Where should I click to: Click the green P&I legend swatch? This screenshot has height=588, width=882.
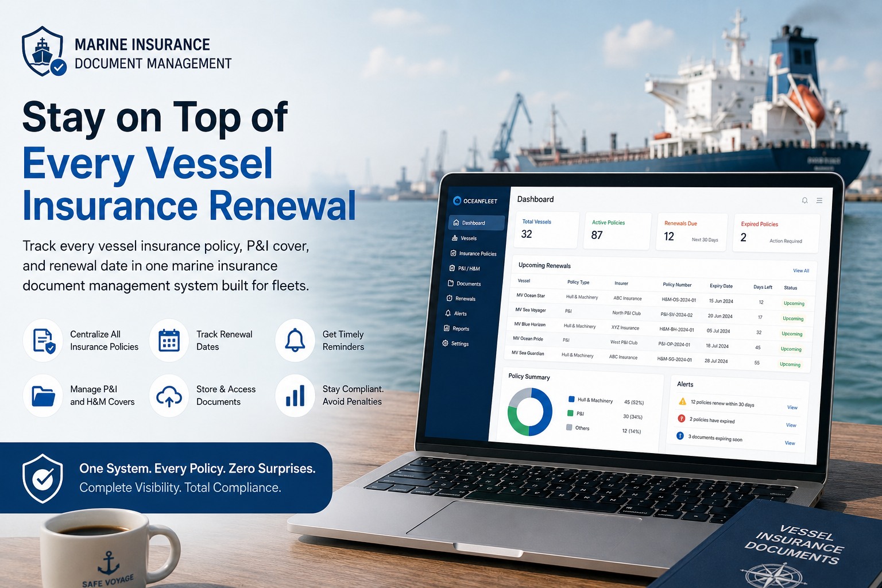pyautogui.click(x=570, y=413)
